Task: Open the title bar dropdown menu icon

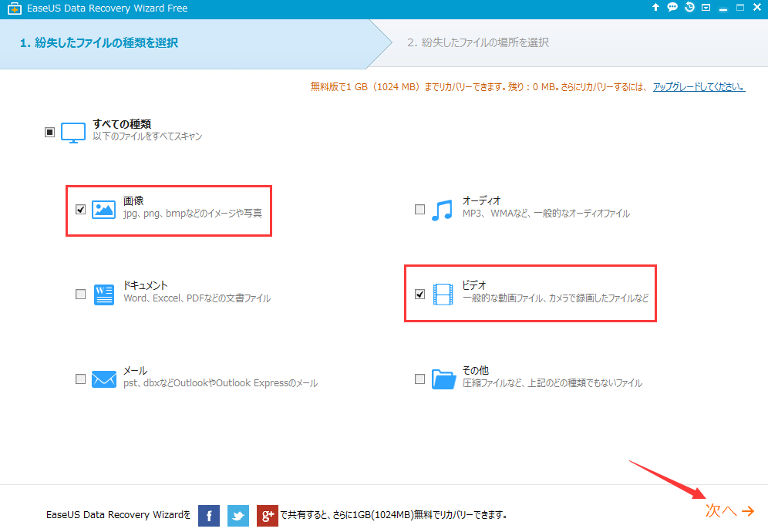Action: [706, 8]
